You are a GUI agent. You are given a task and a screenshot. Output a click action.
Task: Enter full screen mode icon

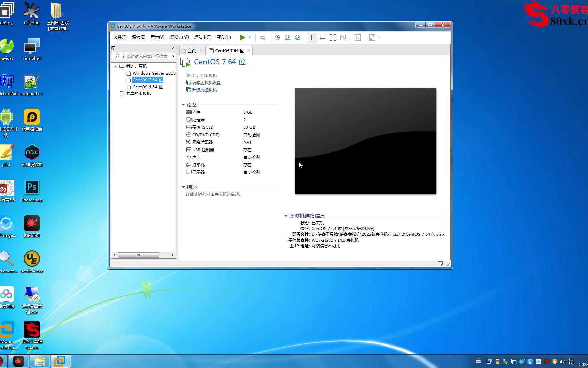(x=333, y=37)
